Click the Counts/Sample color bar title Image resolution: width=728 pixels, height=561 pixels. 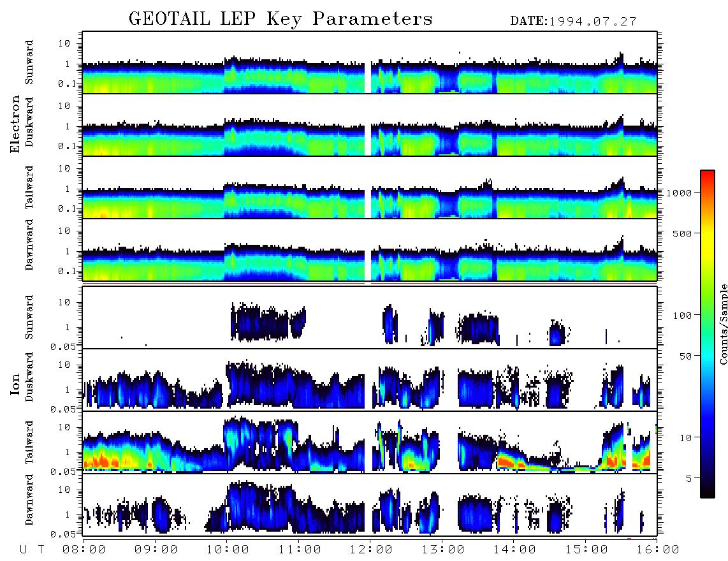point(723,324)
